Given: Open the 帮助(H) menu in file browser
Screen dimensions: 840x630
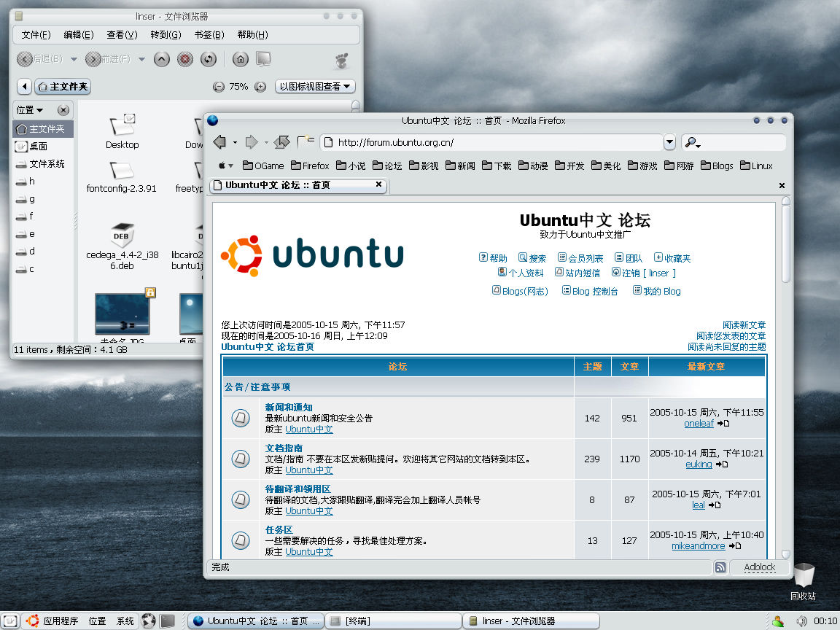Looking at the screenshot, I should tap(252, 35).
